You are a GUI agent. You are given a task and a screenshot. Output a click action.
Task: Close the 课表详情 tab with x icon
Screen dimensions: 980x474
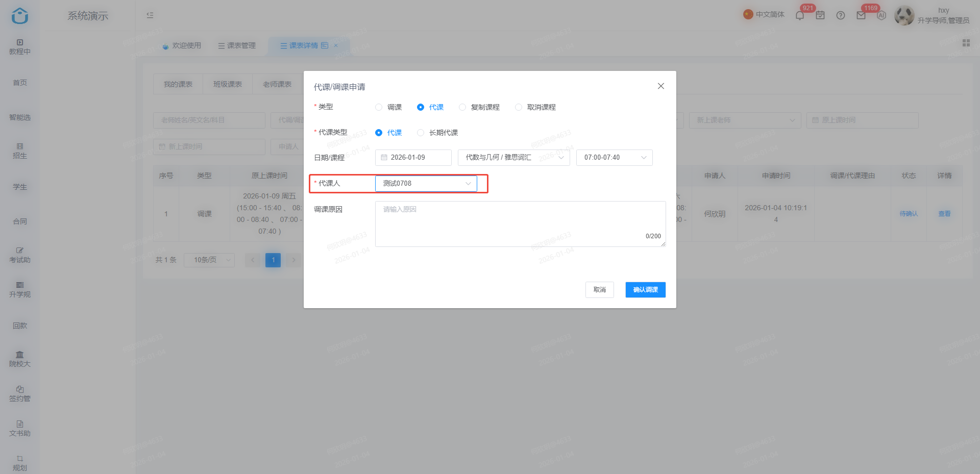pos(336,45)
